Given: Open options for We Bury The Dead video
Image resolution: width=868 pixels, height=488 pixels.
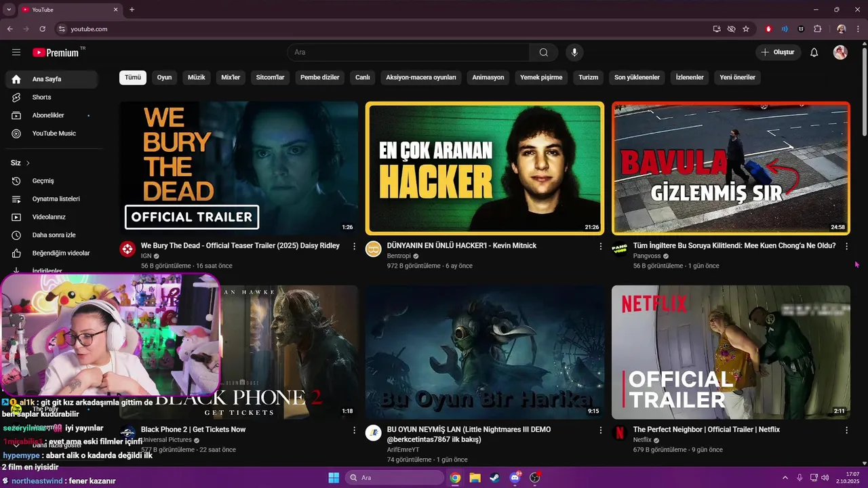Looking at the screenshot, I should point(354,246).
